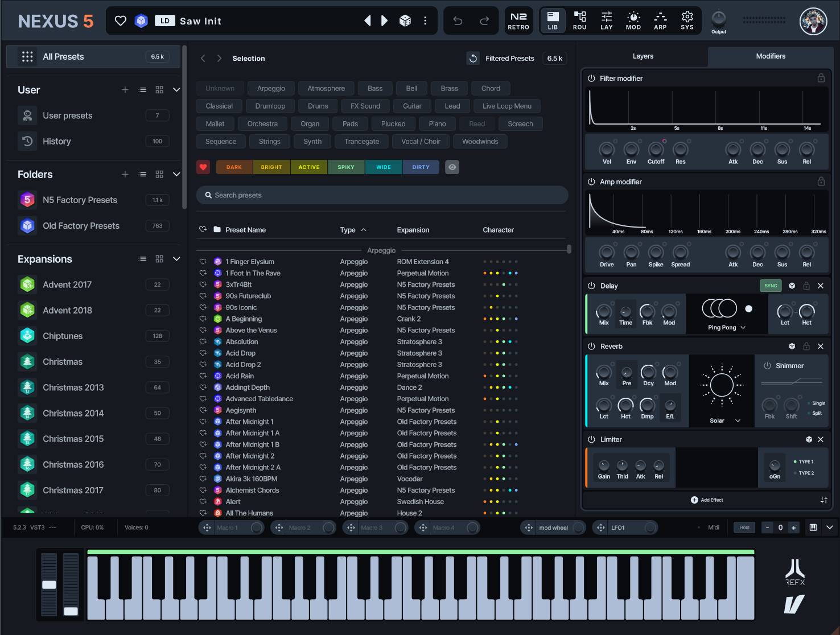Toggle the Amp modifier power

point(591,182)
